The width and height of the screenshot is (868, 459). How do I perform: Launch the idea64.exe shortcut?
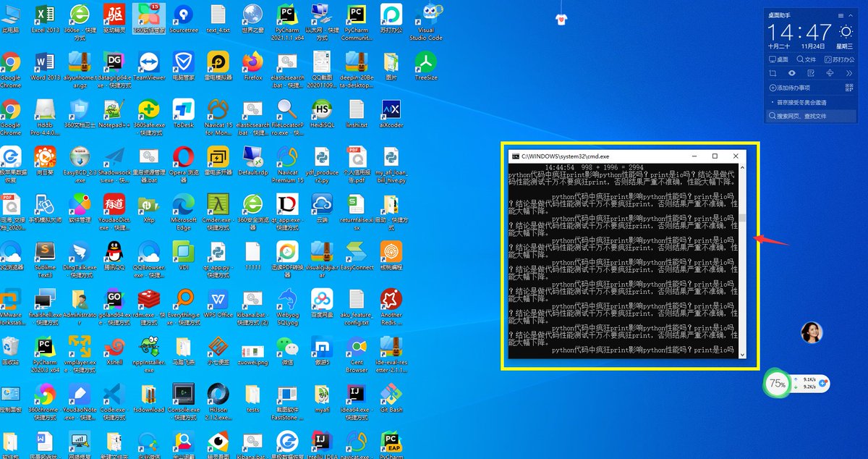tap(357, 402)
